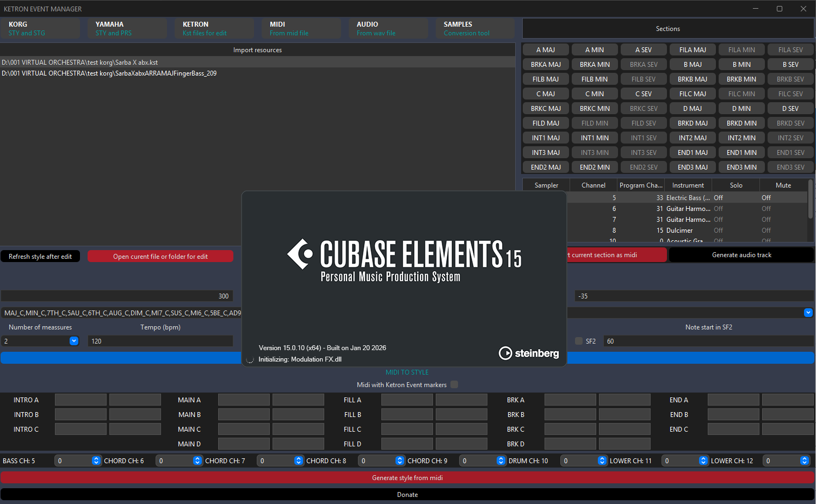Tick the SF2 checkbox
816x504 pixels.
579,341
